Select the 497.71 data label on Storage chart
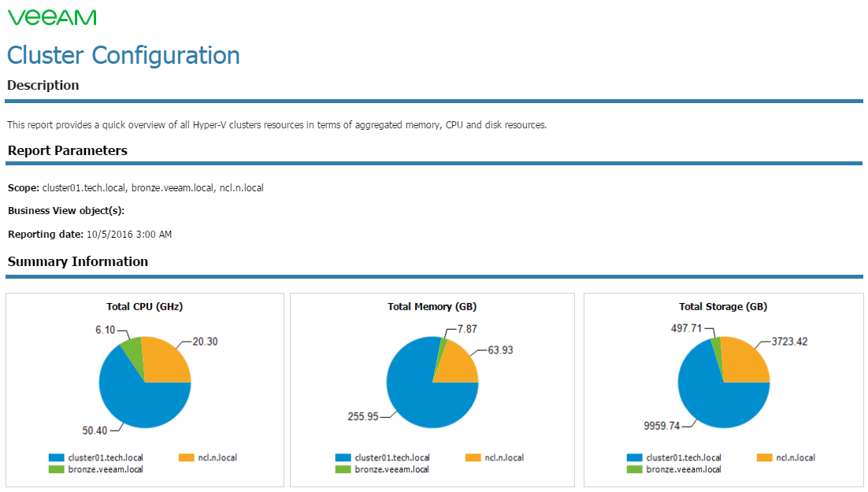 (x=686, y=328)
